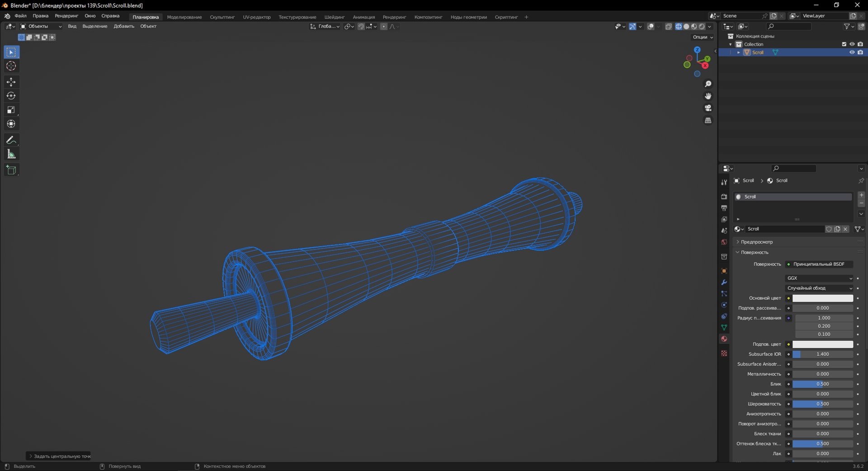Choose the Scale tool

click(x=11, y=110)
